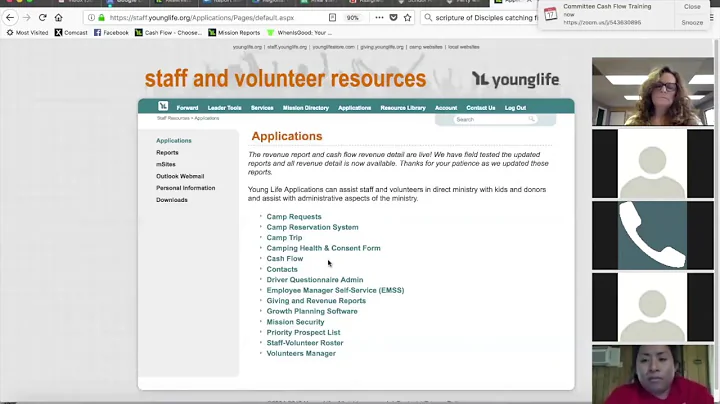The height and width of the screenshot is (404, 720).
Task: Open the zoom.us link in the notification
Action: (x=602, y=22)
